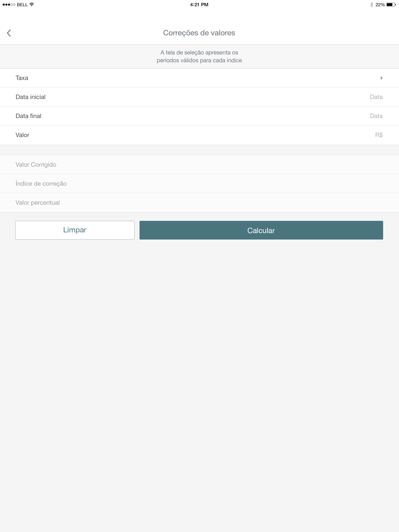Tap the 4:21 PM clock
399x532 pixels.
click(x=199, y=5)
